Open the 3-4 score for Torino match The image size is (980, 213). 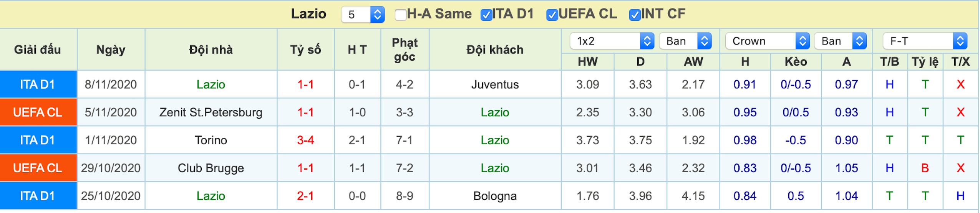coord(305,140)
